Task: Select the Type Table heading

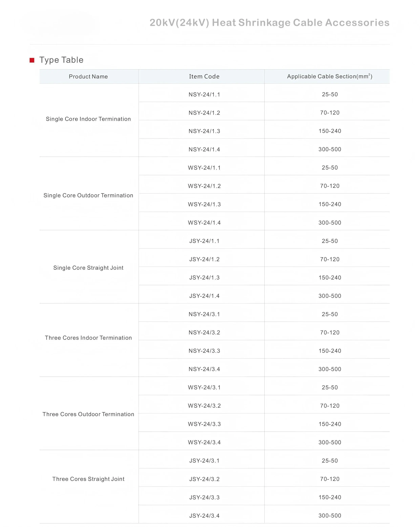Action: [x=61, y=60]
